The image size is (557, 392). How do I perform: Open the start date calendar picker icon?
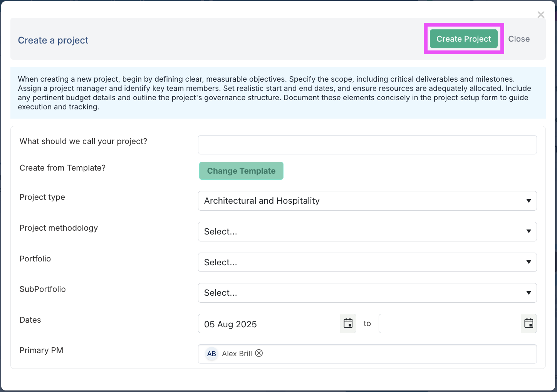[x=348, y=323]
